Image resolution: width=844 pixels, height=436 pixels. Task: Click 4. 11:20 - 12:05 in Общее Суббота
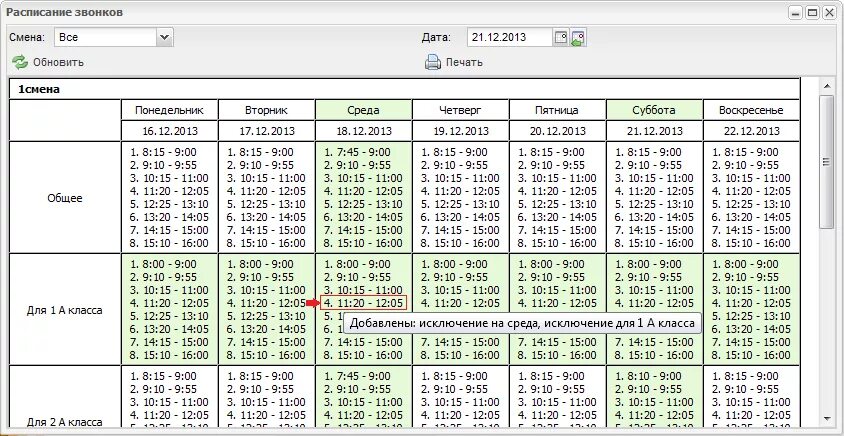(654, 191)
